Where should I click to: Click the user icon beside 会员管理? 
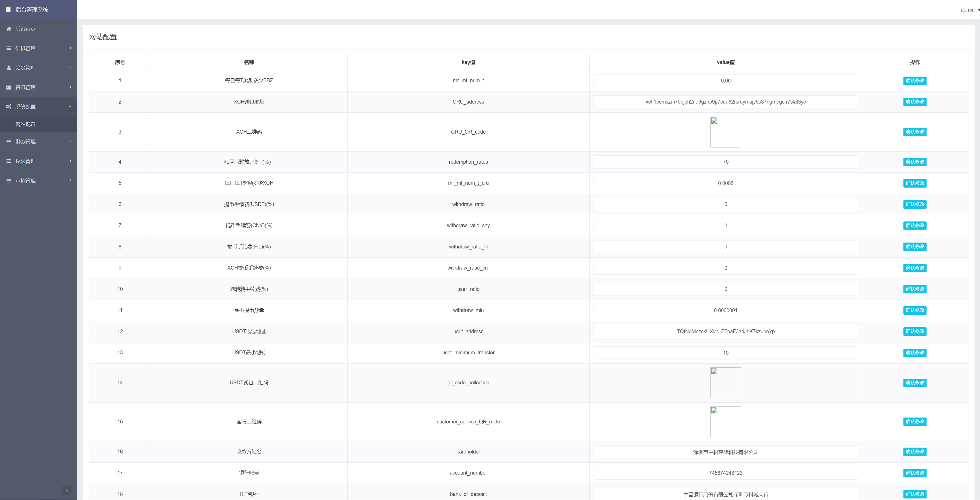click(8, 68)
